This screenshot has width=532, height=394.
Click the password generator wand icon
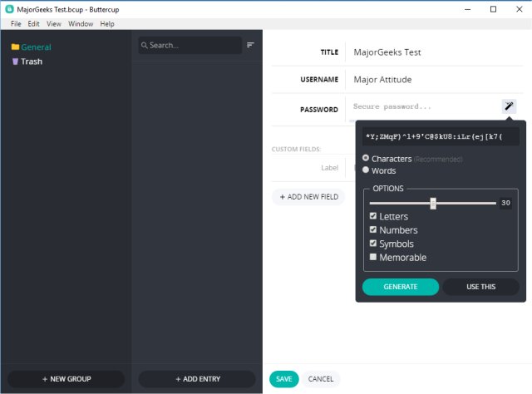pyautogui.click(x=509, y=106)
